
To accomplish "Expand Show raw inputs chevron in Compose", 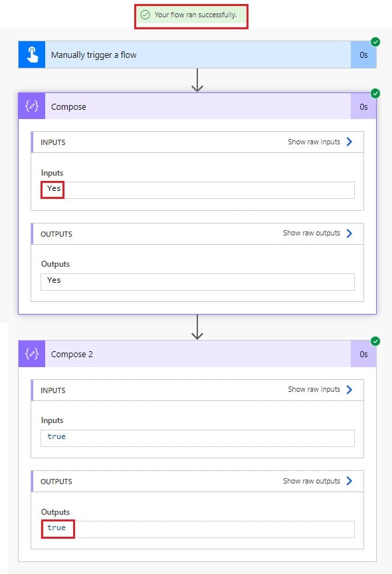I will [349, 142].
